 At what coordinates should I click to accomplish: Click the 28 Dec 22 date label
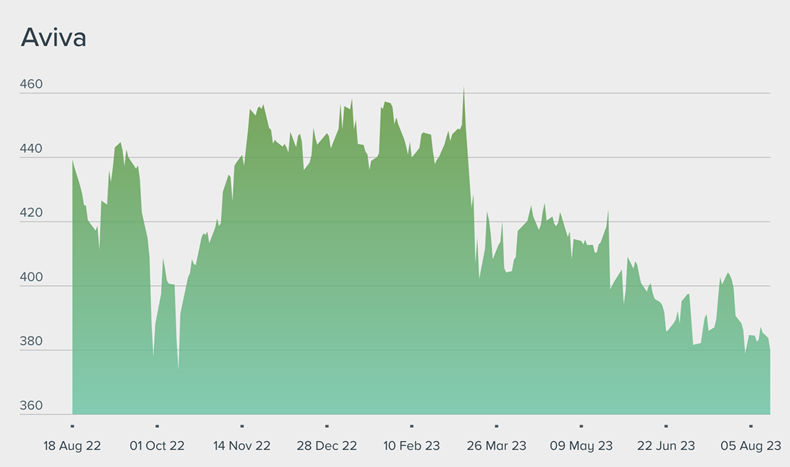coord(327,446)
